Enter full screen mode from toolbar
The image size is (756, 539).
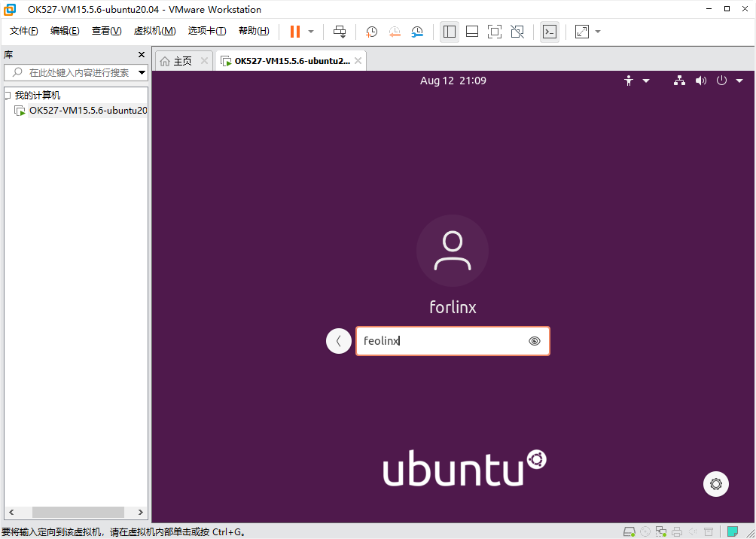pyautogui.click(x=494, y=32)
